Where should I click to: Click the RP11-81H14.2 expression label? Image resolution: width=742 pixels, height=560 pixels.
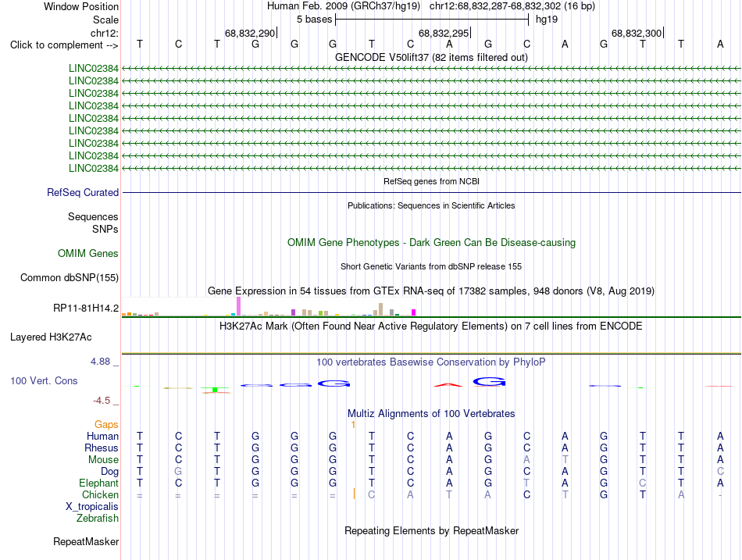tap(86, 309)
